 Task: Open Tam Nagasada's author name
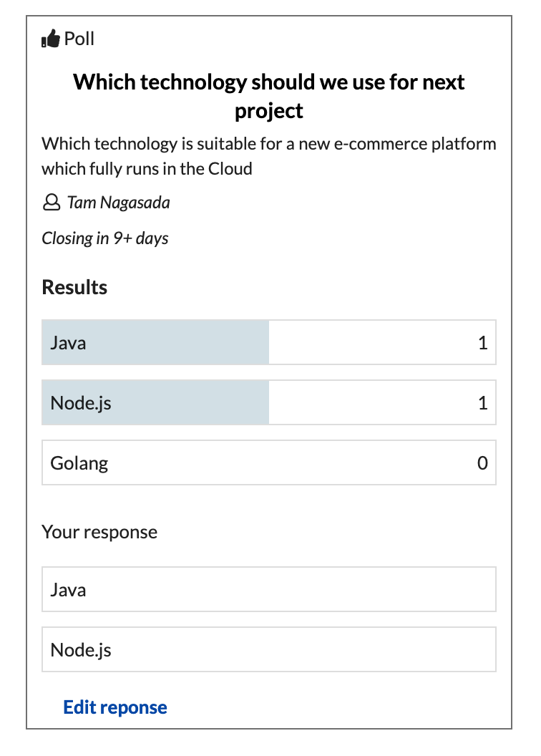pos(119,203)
